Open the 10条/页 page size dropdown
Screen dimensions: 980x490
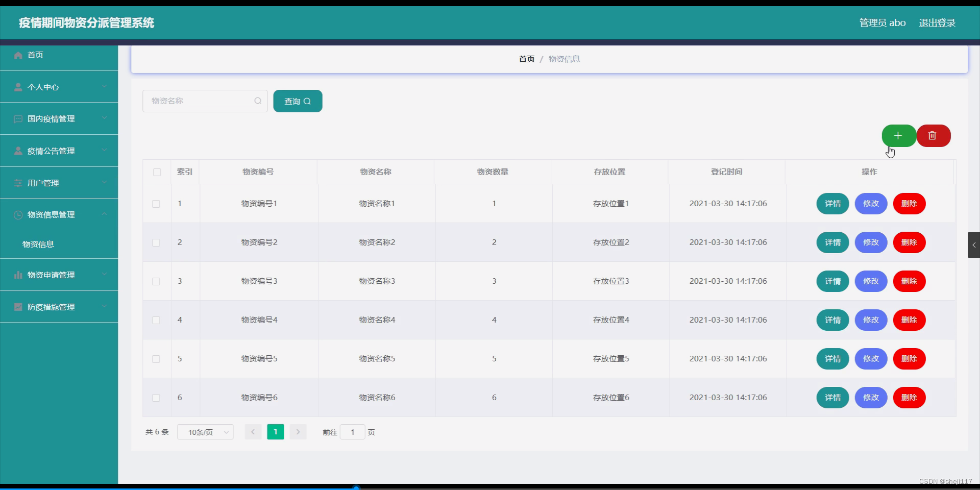[x=205, y=432]
